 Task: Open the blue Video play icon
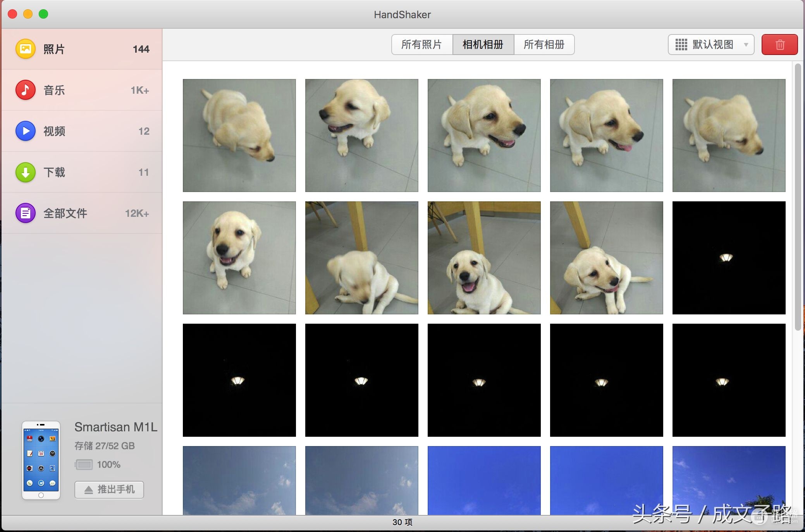click(x=26, y=131)
